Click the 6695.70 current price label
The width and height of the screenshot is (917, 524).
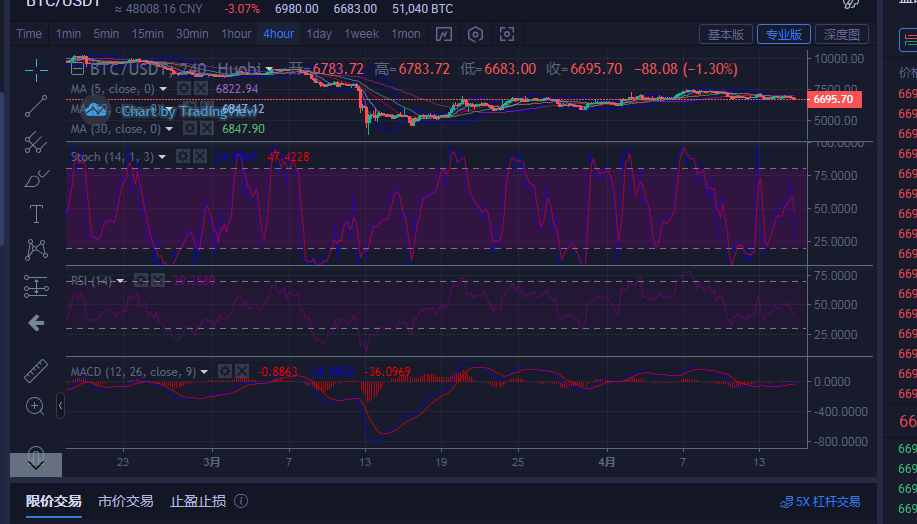[x=834, y=99]
